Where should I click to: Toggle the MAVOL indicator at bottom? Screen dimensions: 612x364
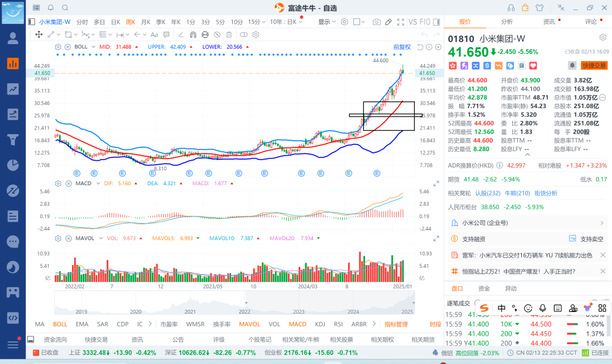pos(249,324)
